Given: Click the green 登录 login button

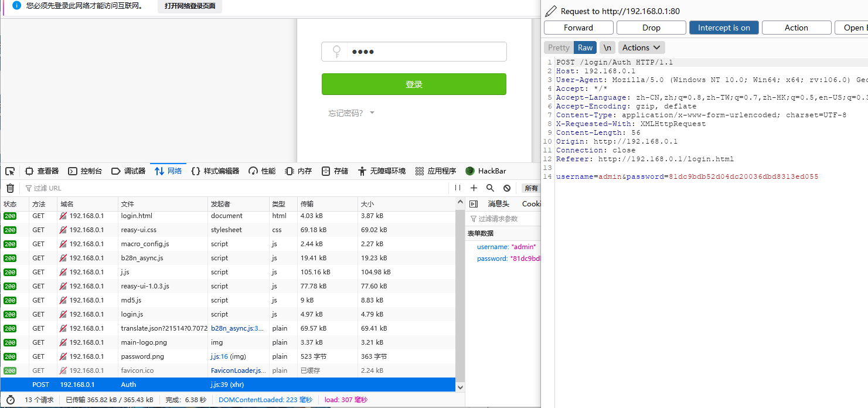Looking at the screenshot, I should click(x=414, y=84).
